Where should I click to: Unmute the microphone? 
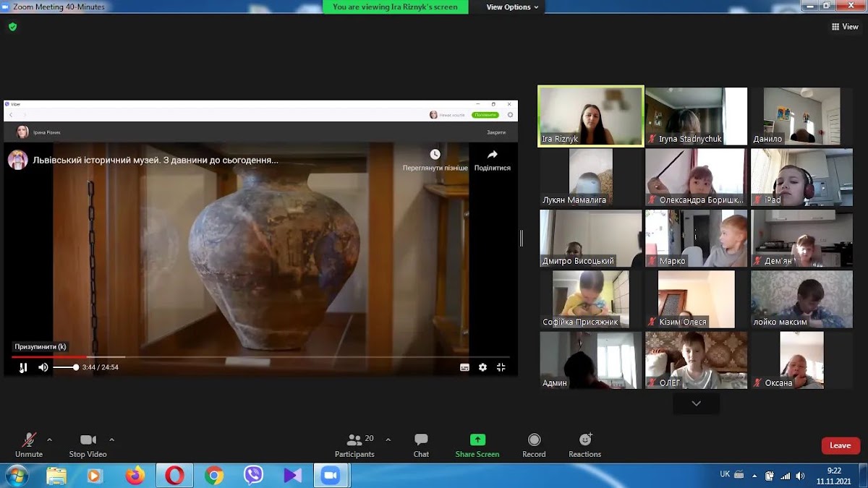point(29,445)
